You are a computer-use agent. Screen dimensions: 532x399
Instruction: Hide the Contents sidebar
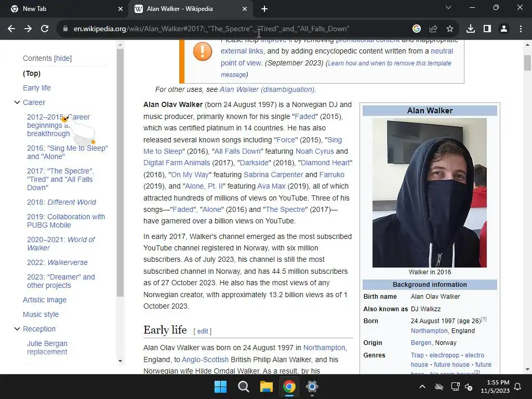63,58
